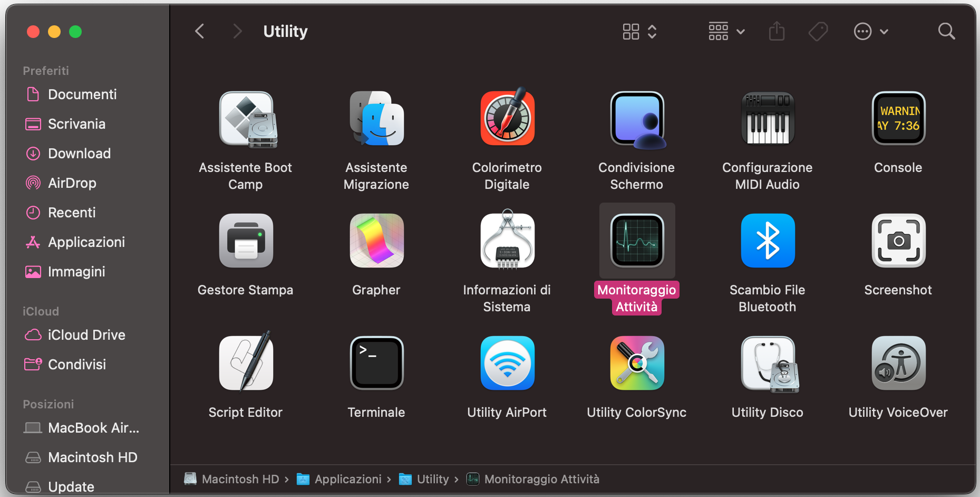This screenshot has width=980, height=497.
Task: Click Applicazioni in the path bar
Action: point(338,479)
